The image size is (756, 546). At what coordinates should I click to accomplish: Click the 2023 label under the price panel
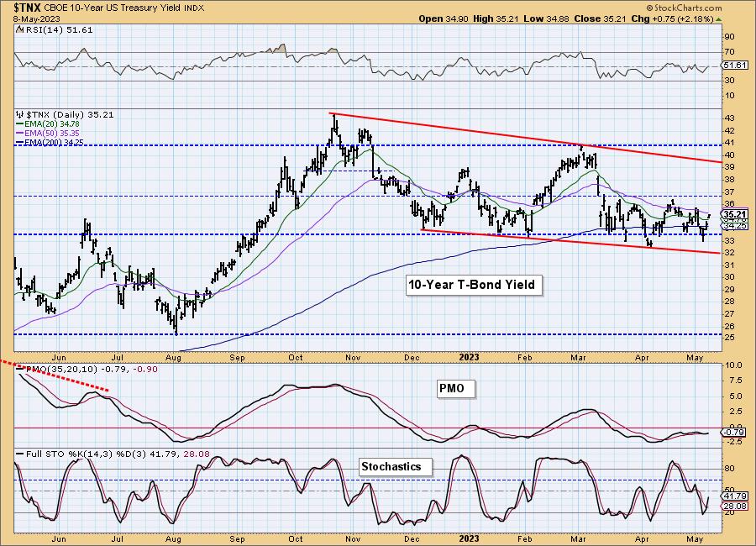click(469, 357)
